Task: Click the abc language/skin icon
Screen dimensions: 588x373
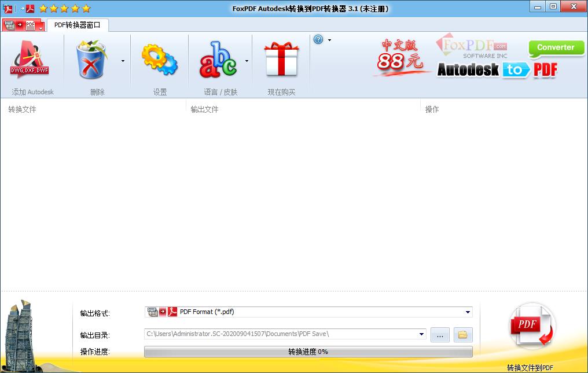Action: pos(218,60)
